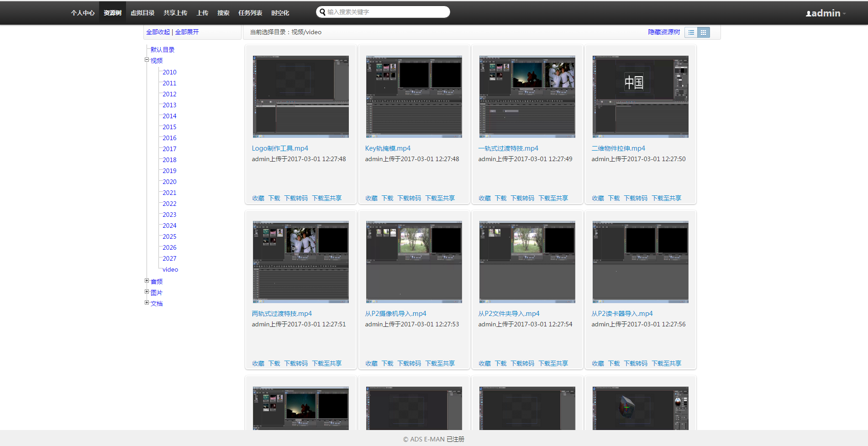Select 2017 folder in tree
This screenshot has width=868, height=446.
[169, 149]
